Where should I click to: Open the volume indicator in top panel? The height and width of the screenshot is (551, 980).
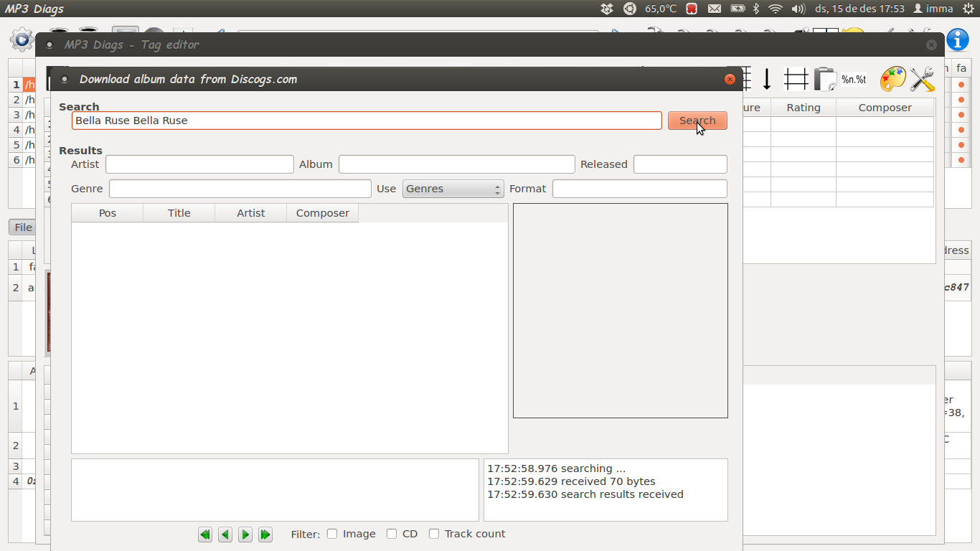[798, 9]
